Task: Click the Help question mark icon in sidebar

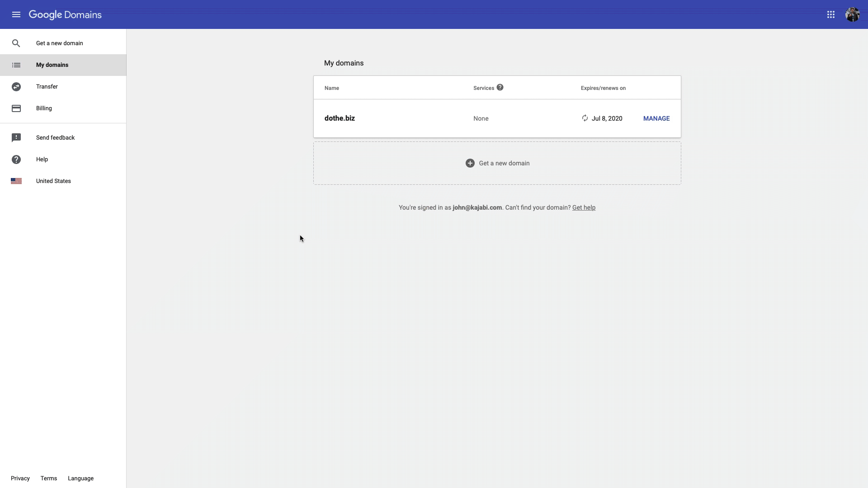Action: click(x=16, y=160)
